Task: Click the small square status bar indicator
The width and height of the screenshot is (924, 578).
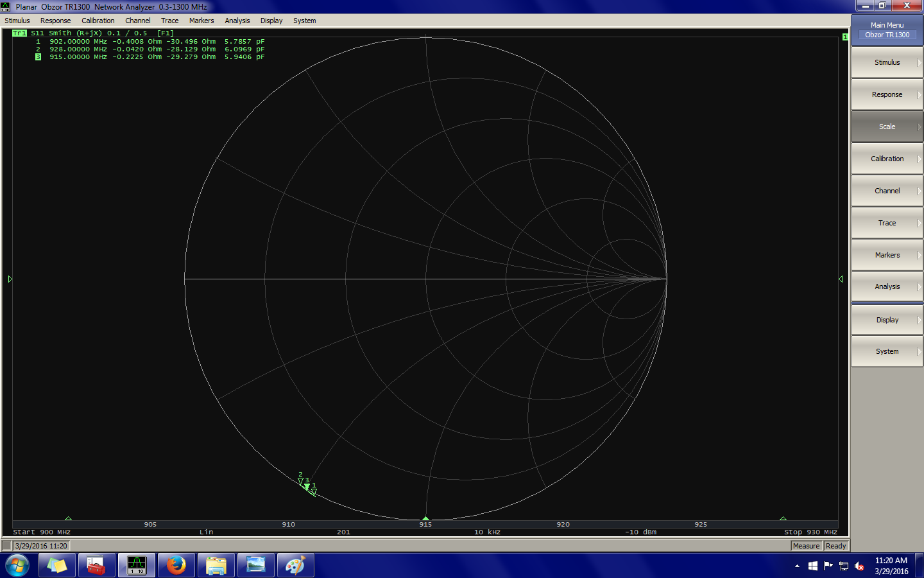Action: (6, 546)
